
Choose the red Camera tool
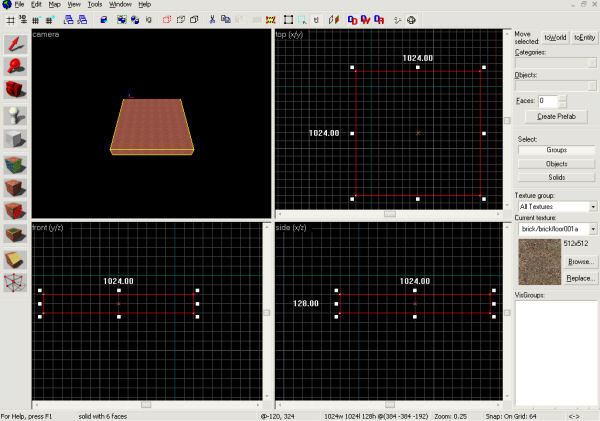click(15, 89)
